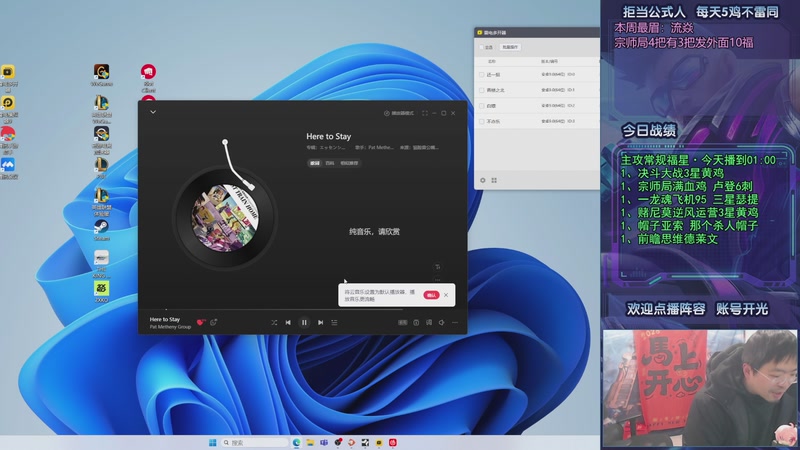Switch to the third tab pill under the title
Screen dimensions: 800x450
tap(349, 163)
